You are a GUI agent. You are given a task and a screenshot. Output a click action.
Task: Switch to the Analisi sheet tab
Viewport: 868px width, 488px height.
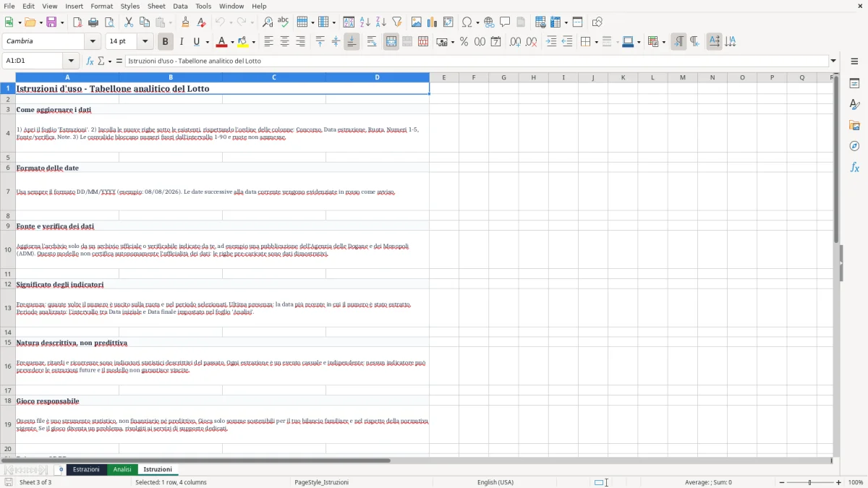(x=122, y=469)
